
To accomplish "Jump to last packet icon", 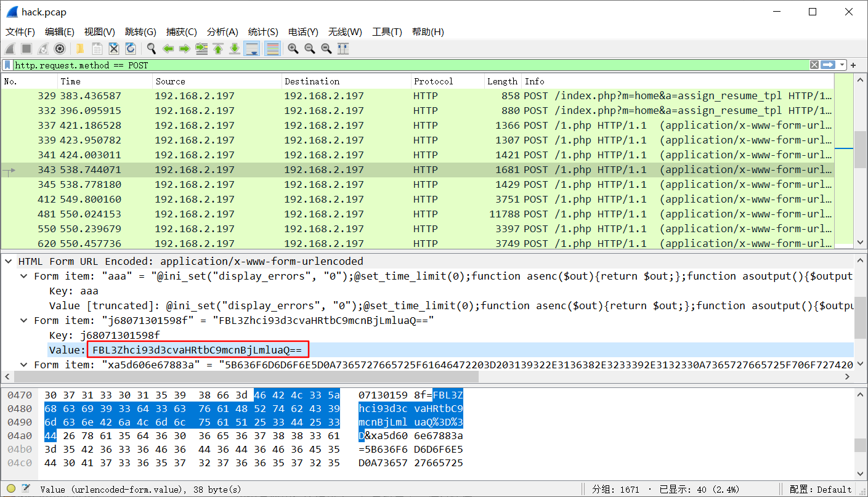I will click(x=234, y=49).
